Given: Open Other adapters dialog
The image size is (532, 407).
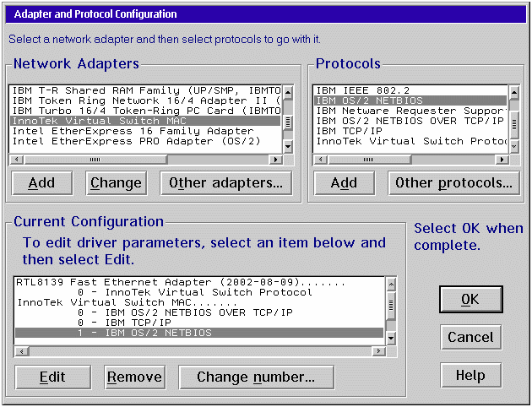Looking at the screenshot, I should click(x=226, y=183).
